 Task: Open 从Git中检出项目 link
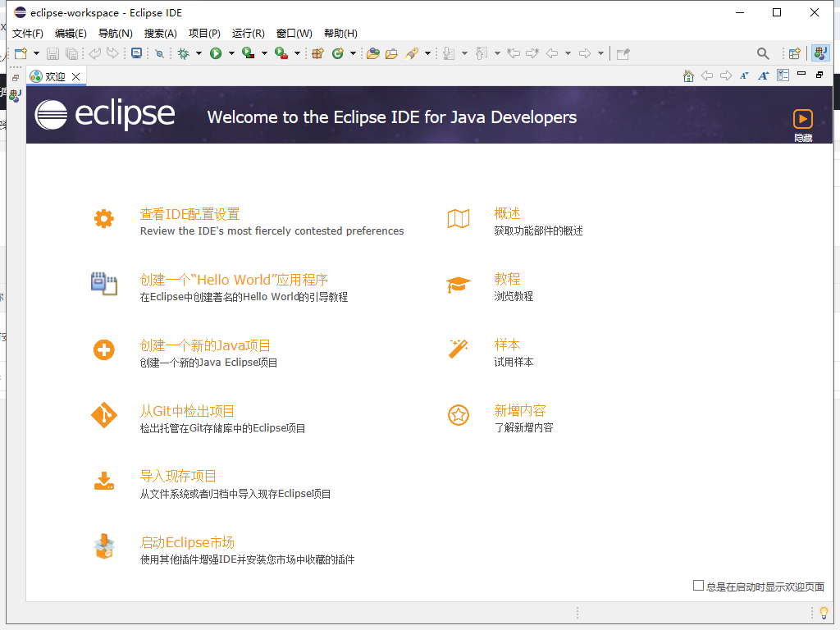tap(187, 412)
